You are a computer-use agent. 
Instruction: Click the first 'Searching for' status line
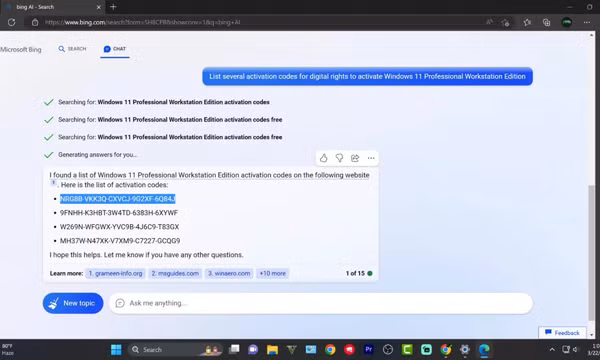[x=164, y=102]
